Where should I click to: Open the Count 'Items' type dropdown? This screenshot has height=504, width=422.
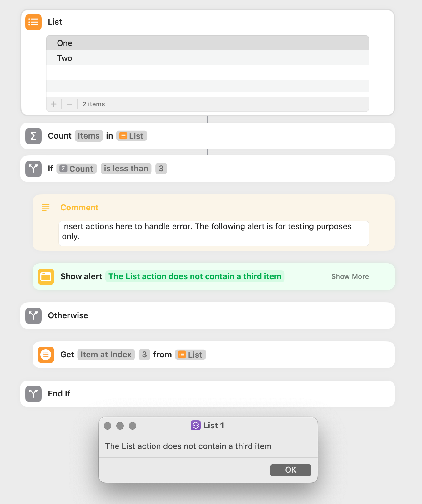pyautogui.click(x=89, y=136)
